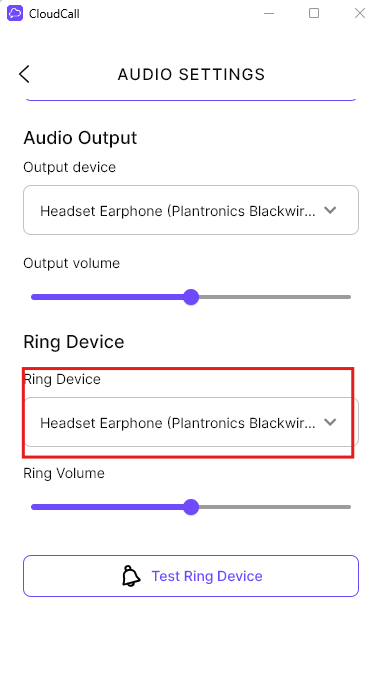Click the Ring Volume slider handle
379x685 pixels.
coord(191,507)
